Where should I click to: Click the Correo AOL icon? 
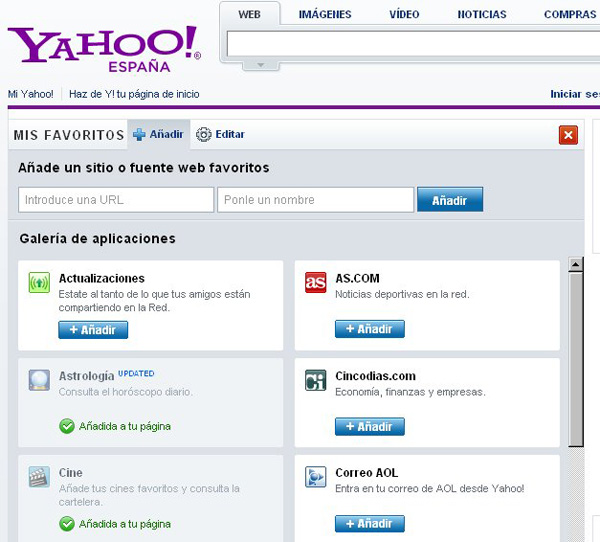pos(316,477)
